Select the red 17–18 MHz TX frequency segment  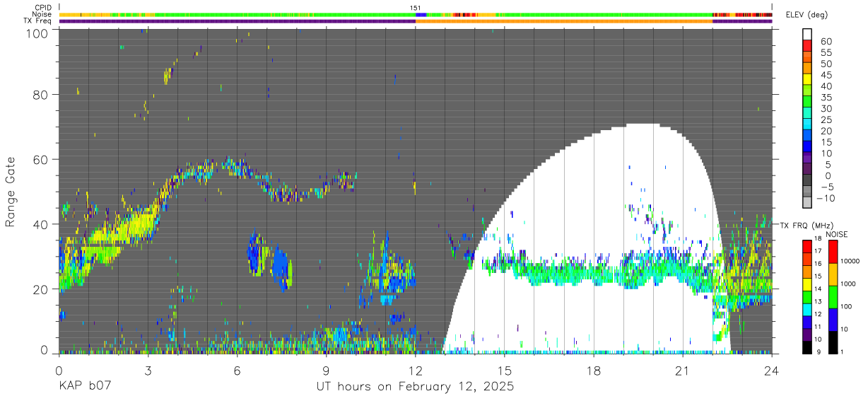point(807,246)
